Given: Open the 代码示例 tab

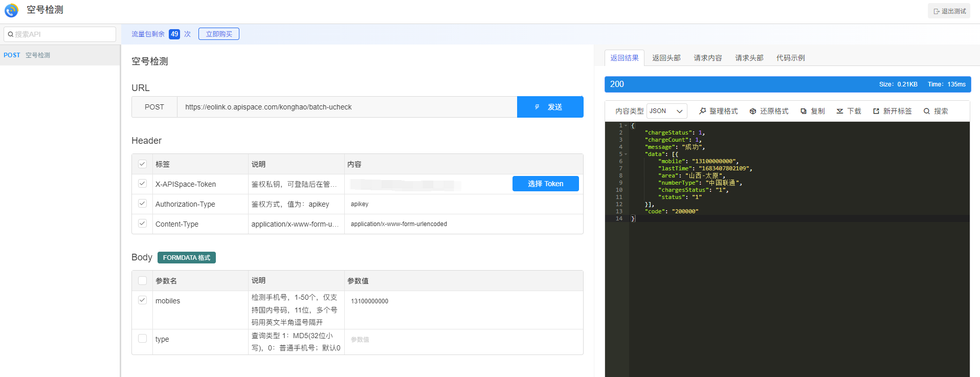Looking at the screenshot, I should click(x=791, y=58).
